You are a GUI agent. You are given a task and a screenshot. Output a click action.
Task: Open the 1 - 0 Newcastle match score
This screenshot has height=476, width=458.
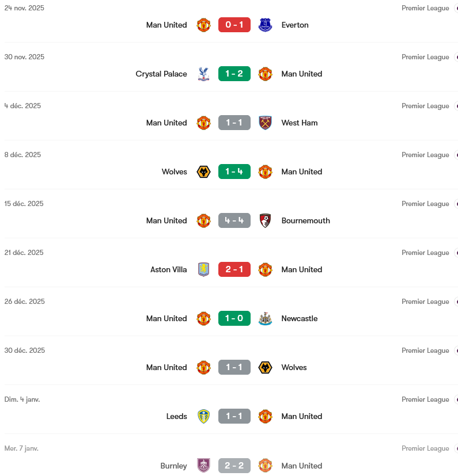[x=234, y=318]
